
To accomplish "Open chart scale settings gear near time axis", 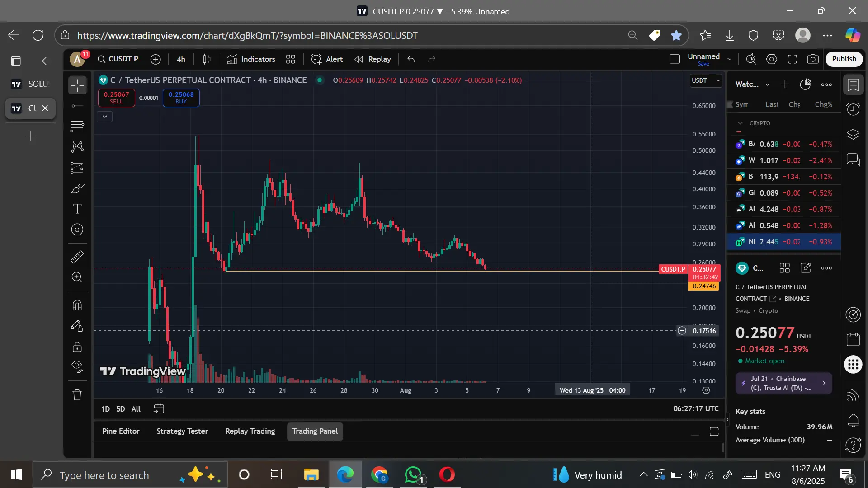I will (x=706, y=390).
